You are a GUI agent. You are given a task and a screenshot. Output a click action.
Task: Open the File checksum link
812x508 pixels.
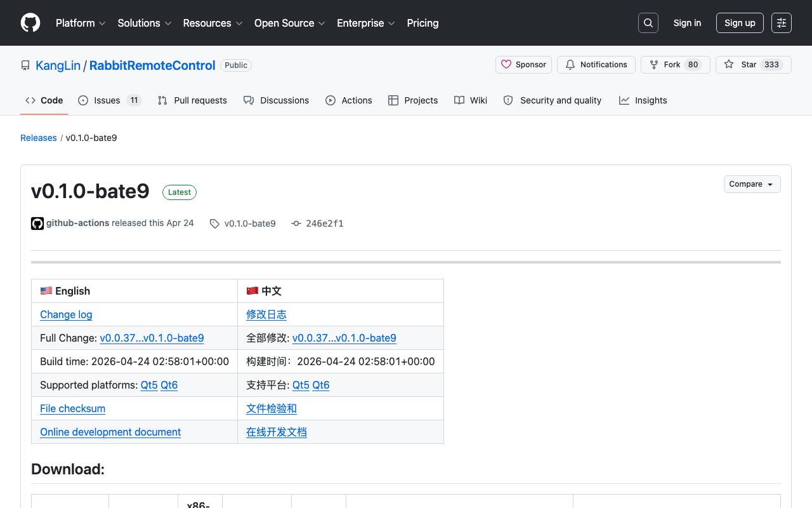pyautogui.click(x=73, y=408)
